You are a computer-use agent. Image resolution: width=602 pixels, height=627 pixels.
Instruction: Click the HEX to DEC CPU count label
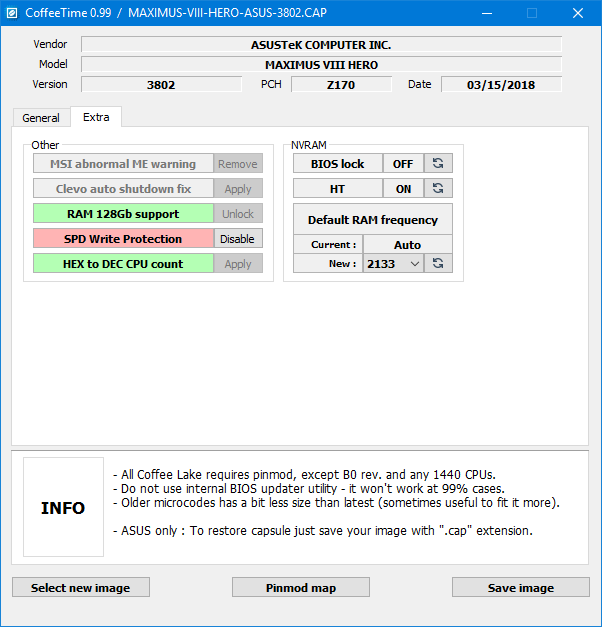pyautogui.click(x=123, y=264)
